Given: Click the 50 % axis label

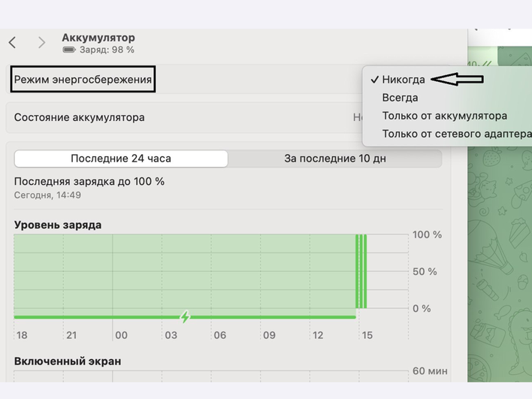Looking at the screenshot, I should (x=425, y=271).
